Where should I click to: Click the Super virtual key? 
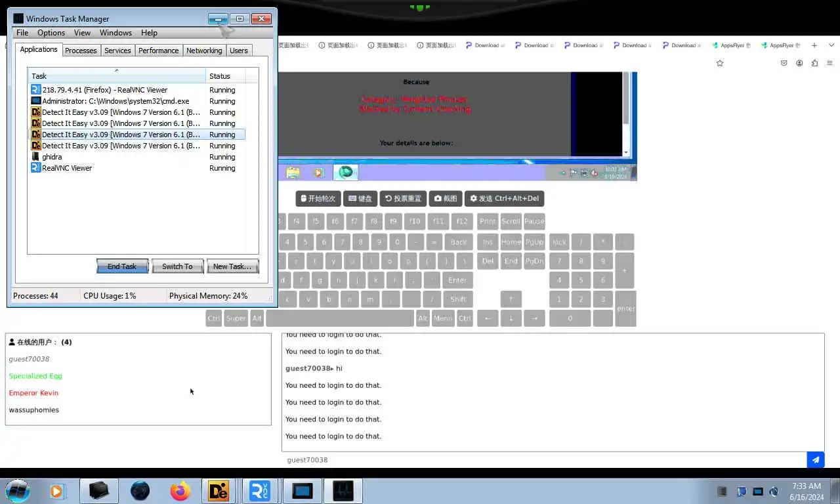point(236,318)
